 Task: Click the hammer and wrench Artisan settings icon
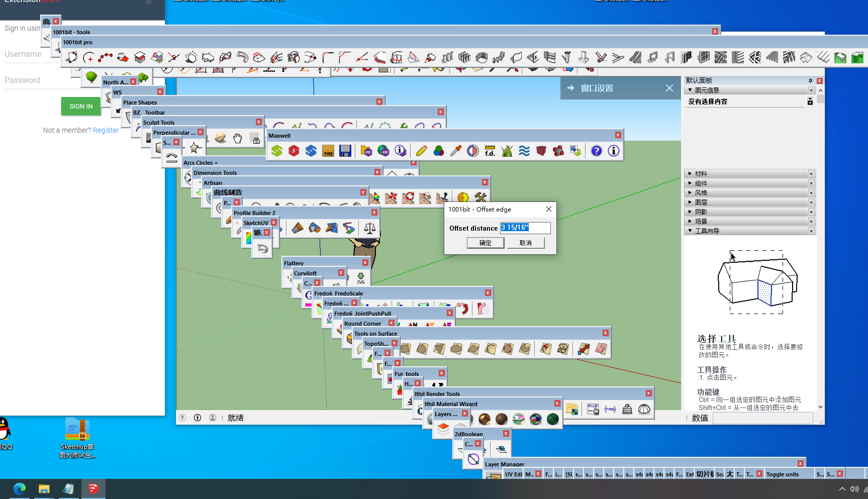point(480,197)
